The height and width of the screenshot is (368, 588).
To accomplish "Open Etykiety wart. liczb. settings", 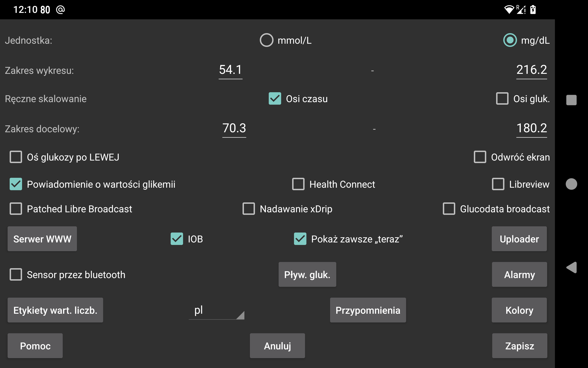I will point(55,310).
